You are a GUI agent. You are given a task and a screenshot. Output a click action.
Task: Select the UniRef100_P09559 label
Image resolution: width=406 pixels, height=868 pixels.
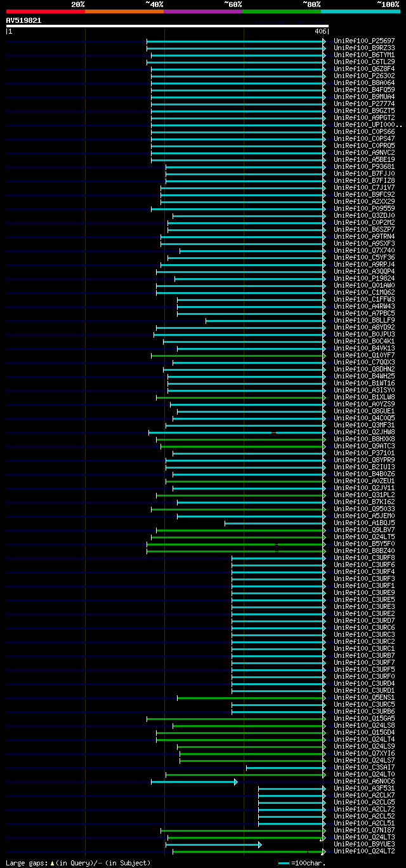click(x=364, y=209)
